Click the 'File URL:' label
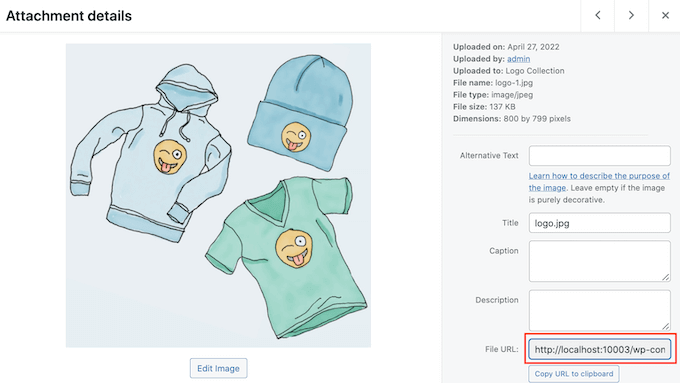This screenshot has height=383, width=680. (501, 349)
